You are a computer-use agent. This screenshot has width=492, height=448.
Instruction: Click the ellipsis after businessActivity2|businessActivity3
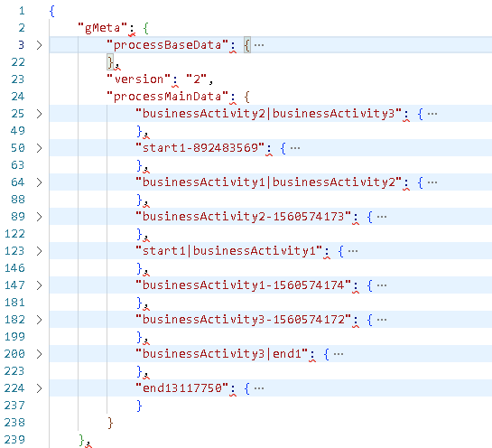(x=432, y=114)
